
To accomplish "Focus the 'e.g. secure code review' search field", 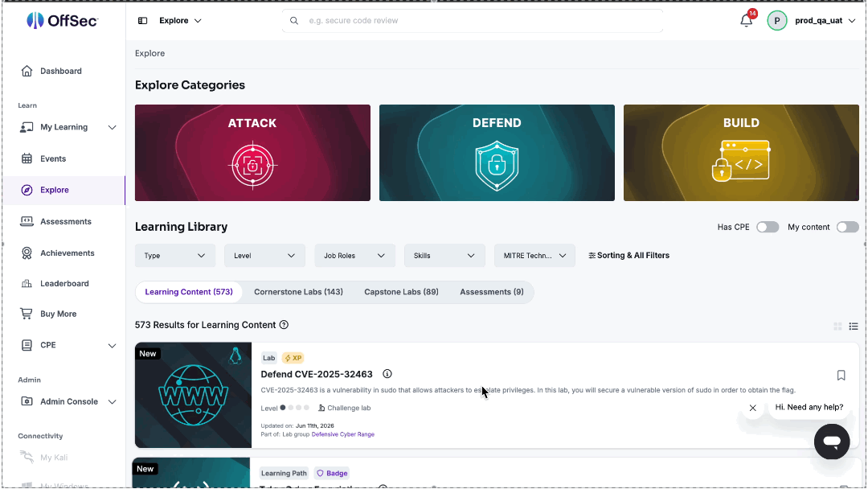I will [473, 20].
